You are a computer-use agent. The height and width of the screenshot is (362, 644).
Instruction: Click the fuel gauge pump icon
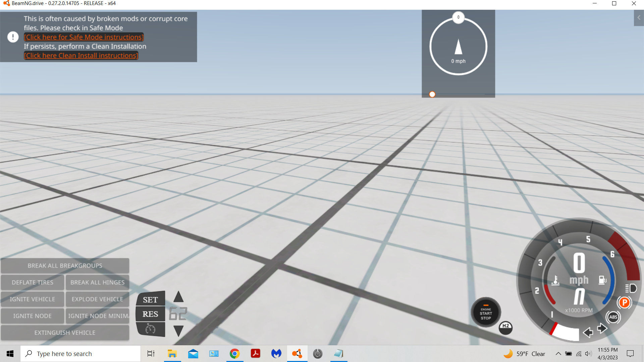pyautogui.click(x=602, y=280)
